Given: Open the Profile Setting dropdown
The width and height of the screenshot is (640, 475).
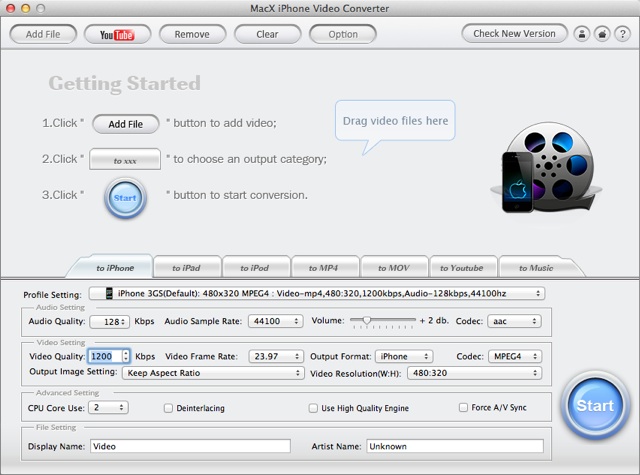Looking at the screenshot, I should point(317,293).
